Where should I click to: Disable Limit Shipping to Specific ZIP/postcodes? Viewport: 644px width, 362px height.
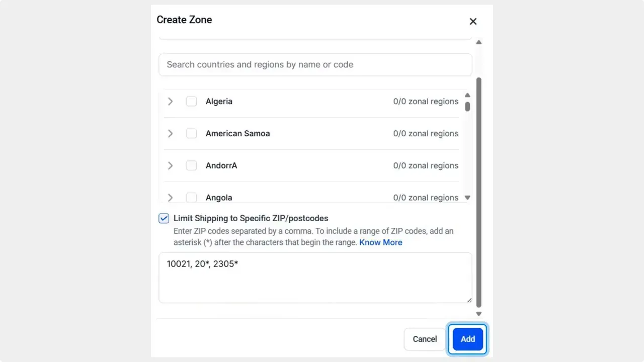pyautogui.click(x=164, y=218)
